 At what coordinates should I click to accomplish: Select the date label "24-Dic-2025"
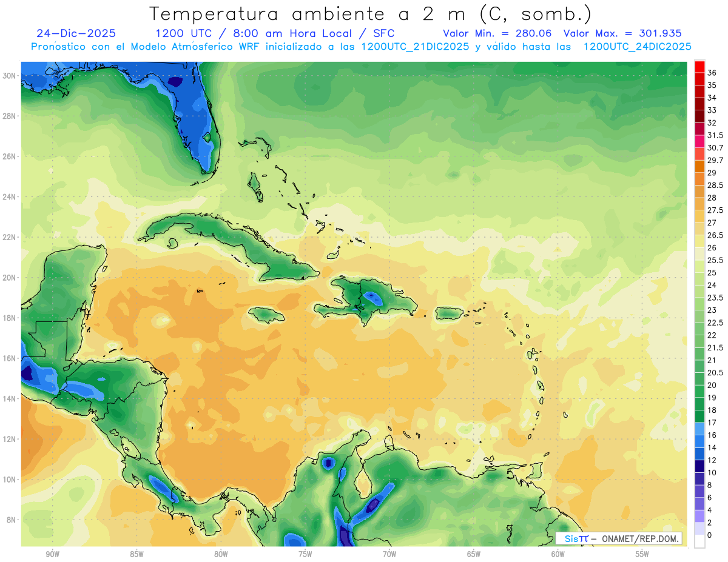pos(76,33)
